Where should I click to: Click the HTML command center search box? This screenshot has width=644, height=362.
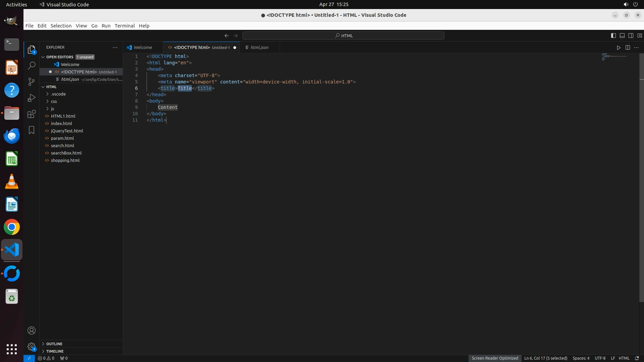click(x=343, y=36)
